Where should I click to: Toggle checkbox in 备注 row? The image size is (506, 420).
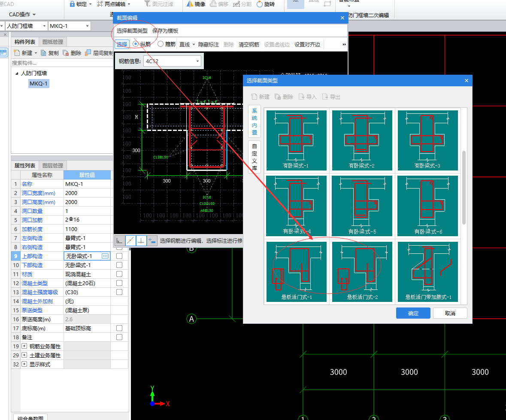pyautogui.click(x=119, y=337)
